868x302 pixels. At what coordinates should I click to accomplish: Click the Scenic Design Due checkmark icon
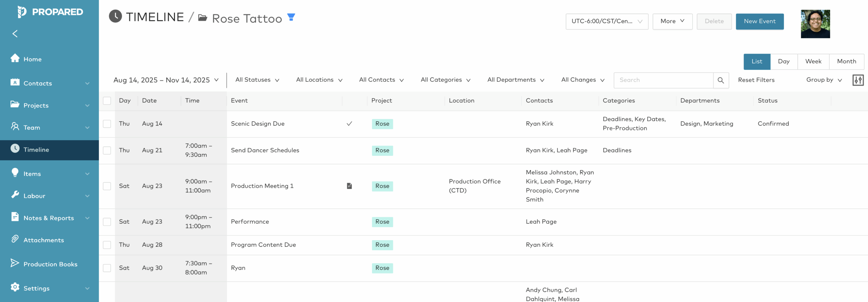click(x=349, y=124)
